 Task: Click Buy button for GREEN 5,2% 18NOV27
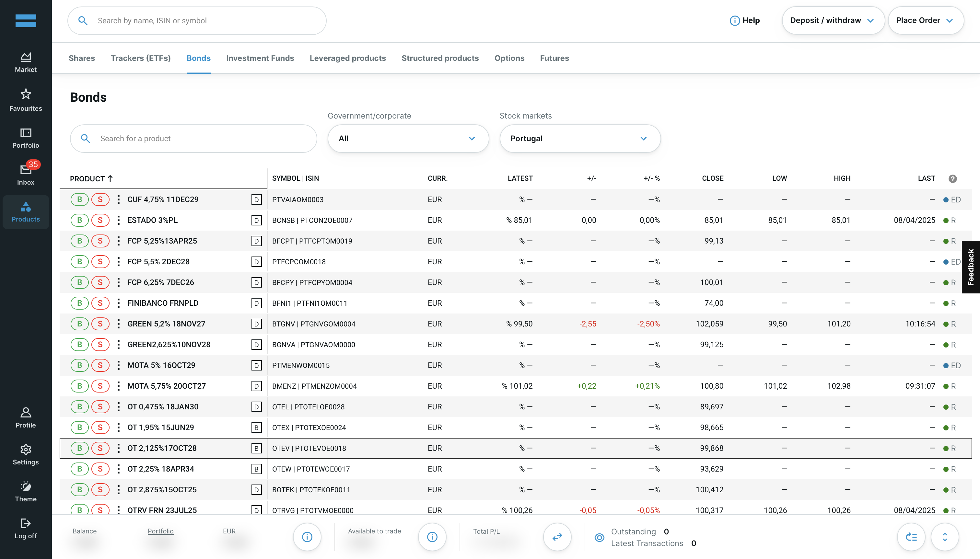(x=79, y=324)
